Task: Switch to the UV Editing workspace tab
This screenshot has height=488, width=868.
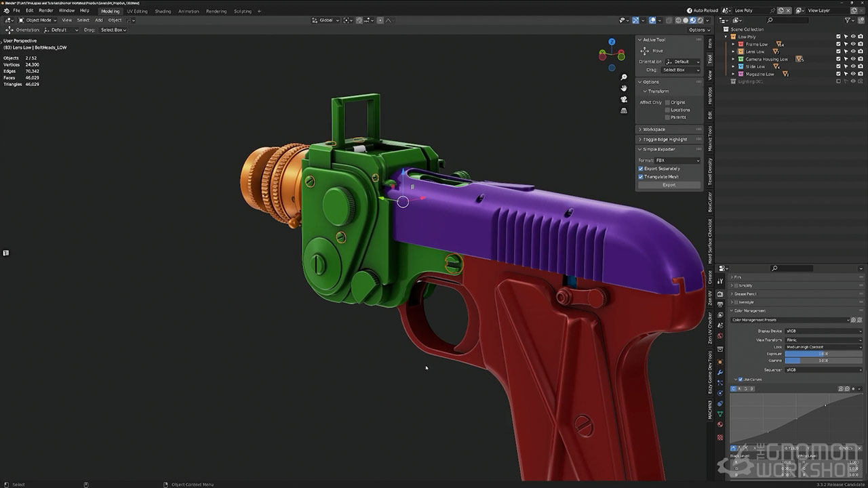Action: 136,12
